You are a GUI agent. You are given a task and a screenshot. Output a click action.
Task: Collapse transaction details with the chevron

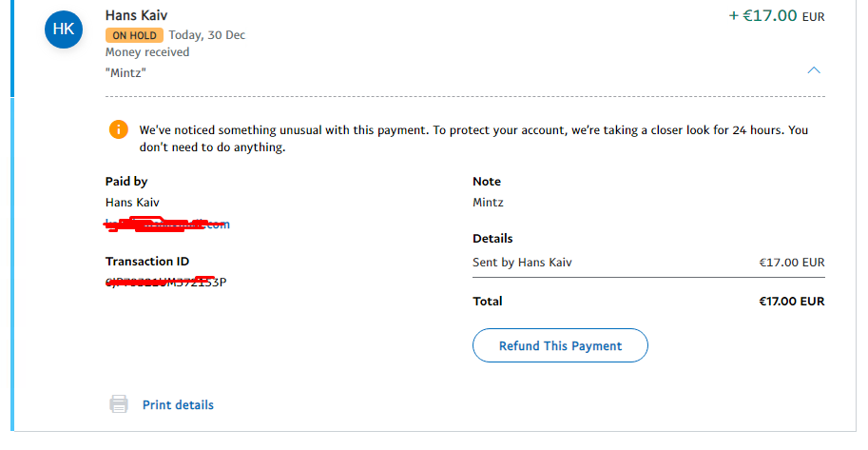[x=813, y=70]
